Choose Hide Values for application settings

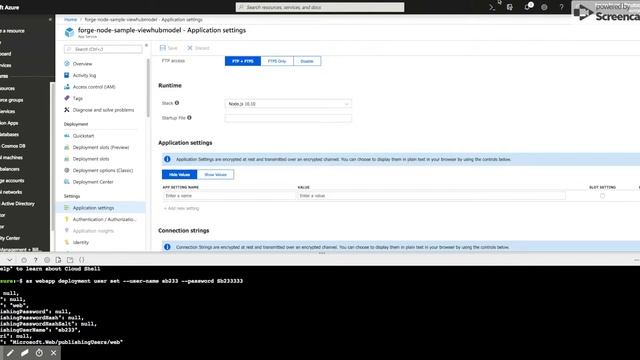point(180,175)
